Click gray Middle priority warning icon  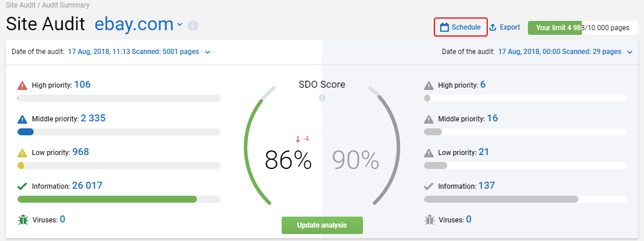tap(429, 119)
